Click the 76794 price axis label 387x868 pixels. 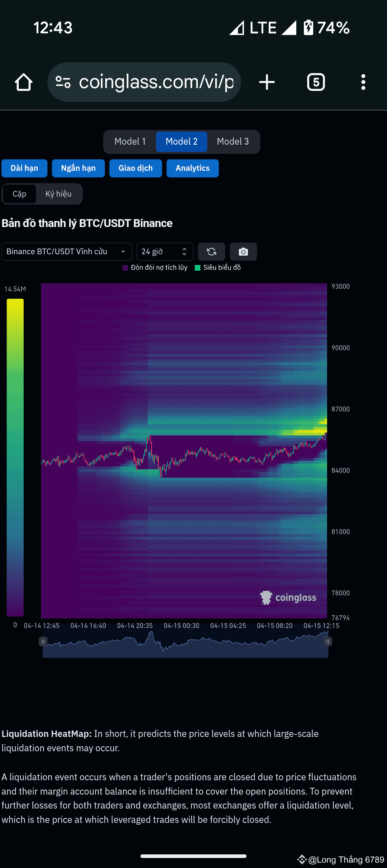[340, 618]
